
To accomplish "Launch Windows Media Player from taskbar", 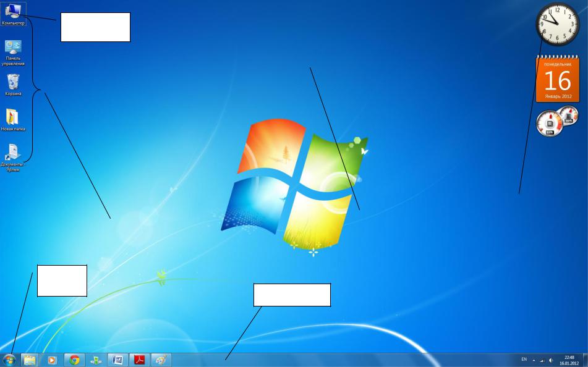I will click(x=52, y=360).
